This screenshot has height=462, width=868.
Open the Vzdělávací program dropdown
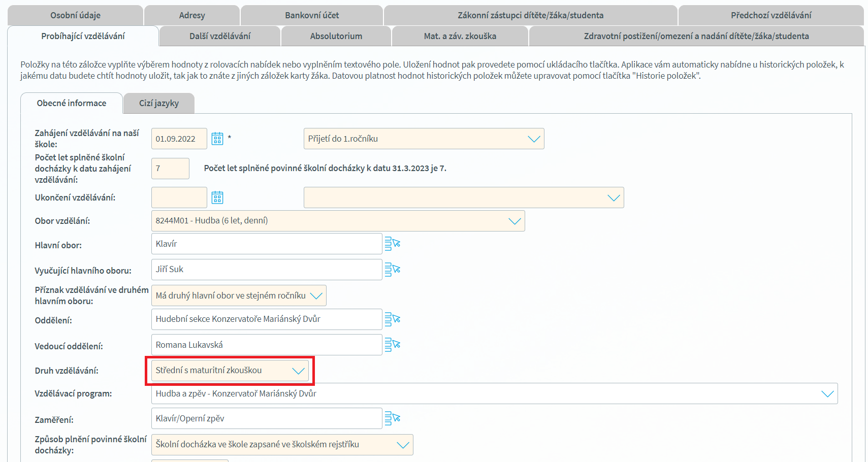pos(495,393)
